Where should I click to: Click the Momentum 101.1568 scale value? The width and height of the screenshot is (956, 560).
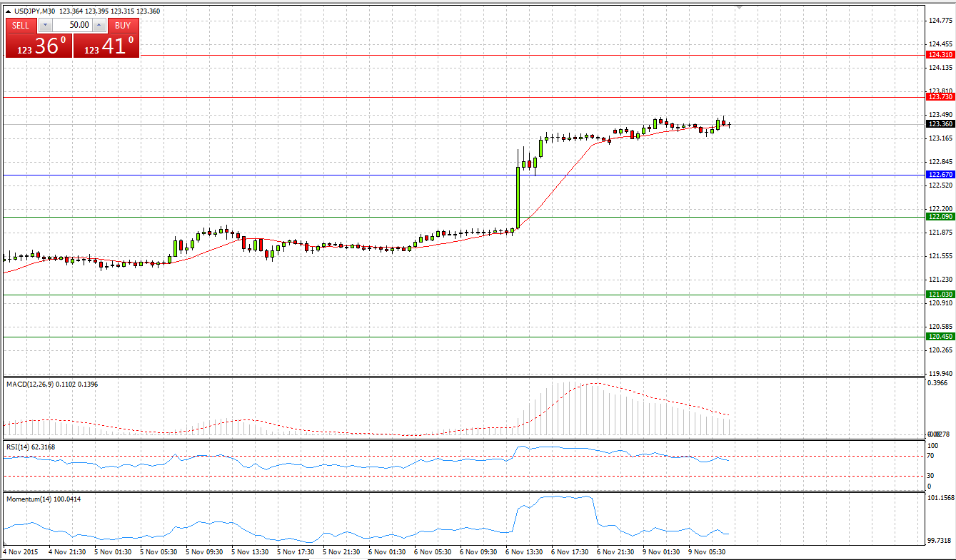(941, 497)
